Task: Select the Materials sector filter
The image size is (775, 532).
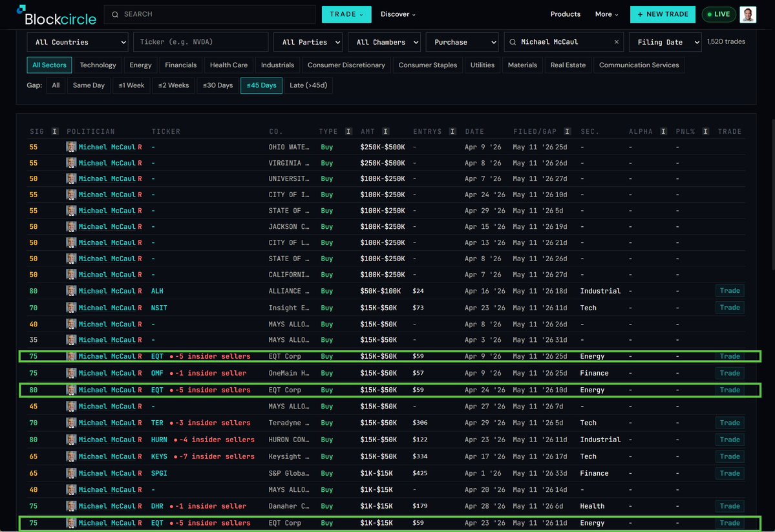Action: coord(522,65)
